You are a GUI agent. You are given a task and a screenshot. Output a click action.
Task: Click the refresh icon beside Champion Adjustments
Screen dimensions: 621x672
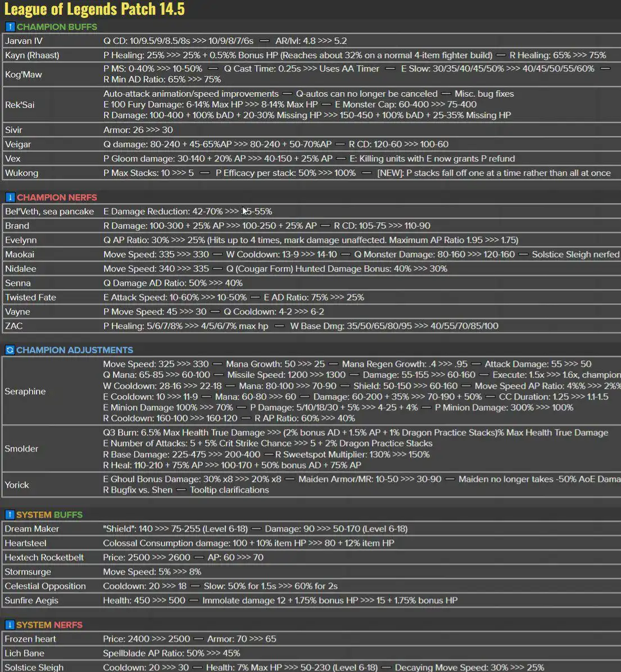10,350
